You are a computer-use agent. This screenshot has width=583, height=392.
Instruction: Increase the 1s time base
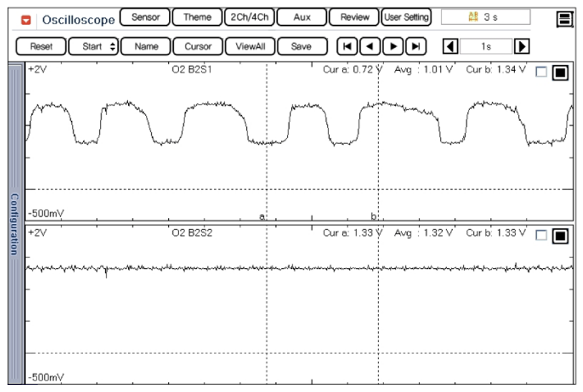[x=522, y=46]
